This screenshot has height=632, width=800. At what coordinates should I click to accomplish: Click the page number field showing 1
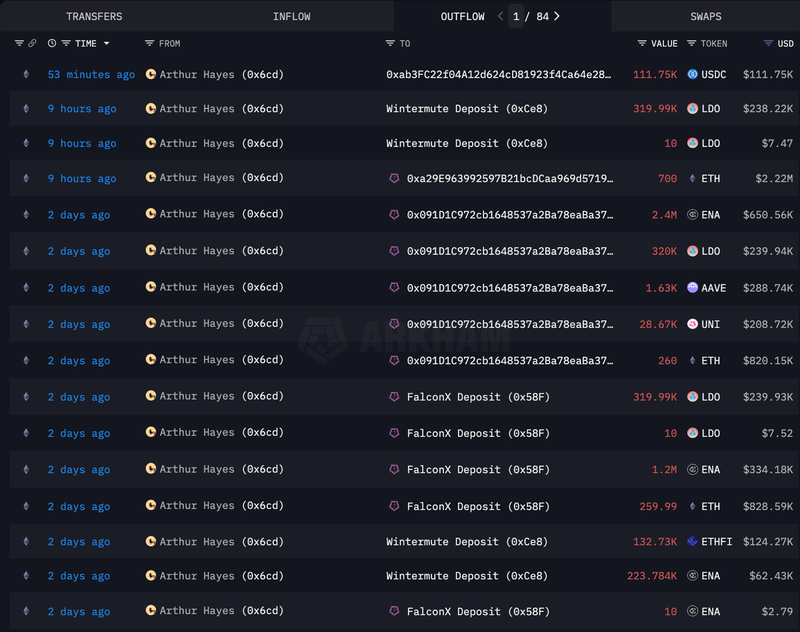click(x=517, y=16)
